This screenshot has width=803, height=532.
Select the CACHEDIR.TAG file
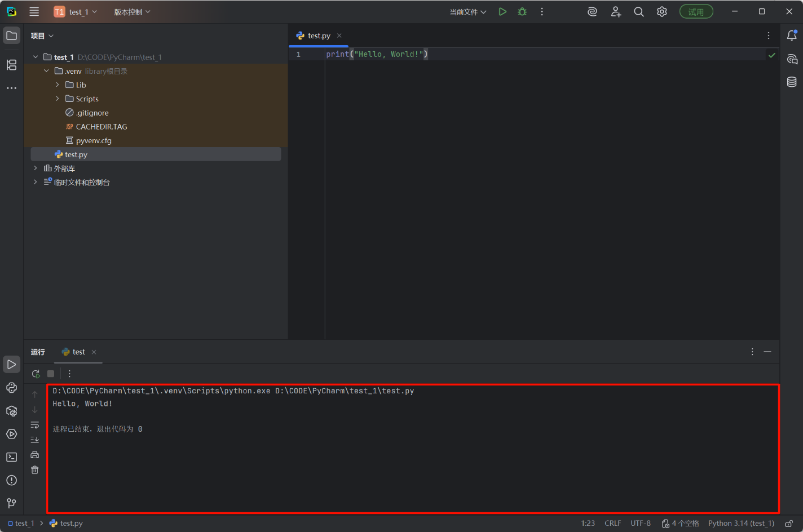pyautogui.click(x=96, y=127)
